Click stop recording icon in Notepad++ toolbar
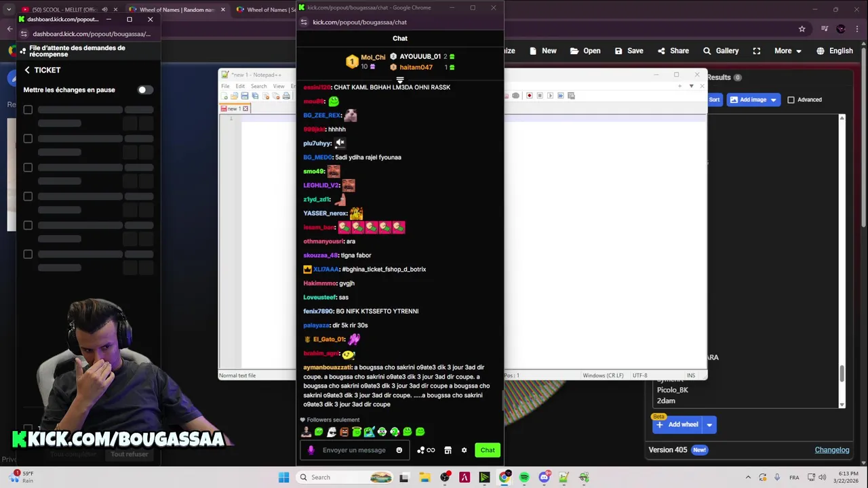Viewport: 868px width, 488px height. coord(539,96)
